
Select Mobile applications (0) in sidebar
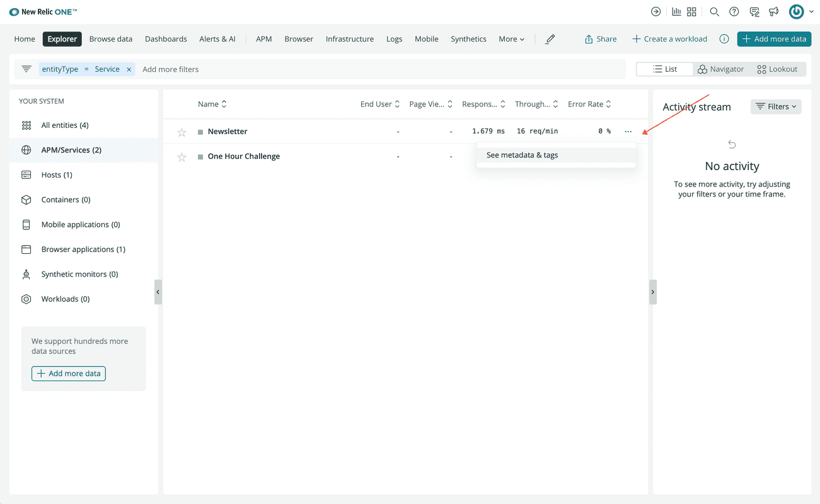pyautogui.click(x=84, y=224)
